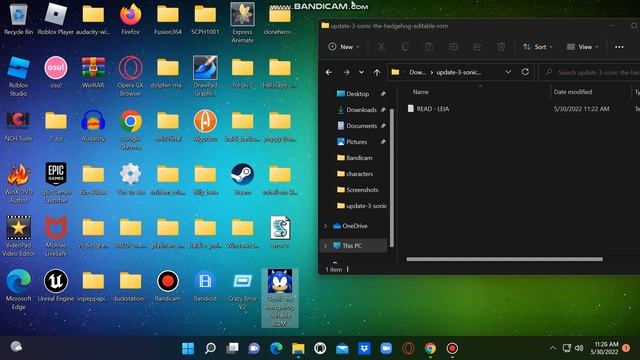The height and width of the screenshot is (360, 640).
Task: Open Documents in Explorer quick access
Action: tap(361, 126)
